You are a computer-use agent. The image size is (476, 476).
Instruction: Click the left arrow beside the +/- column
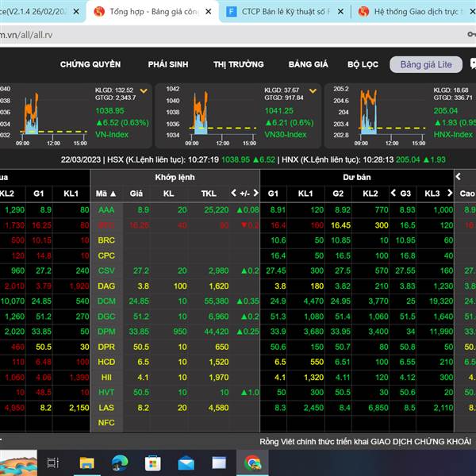234,193
